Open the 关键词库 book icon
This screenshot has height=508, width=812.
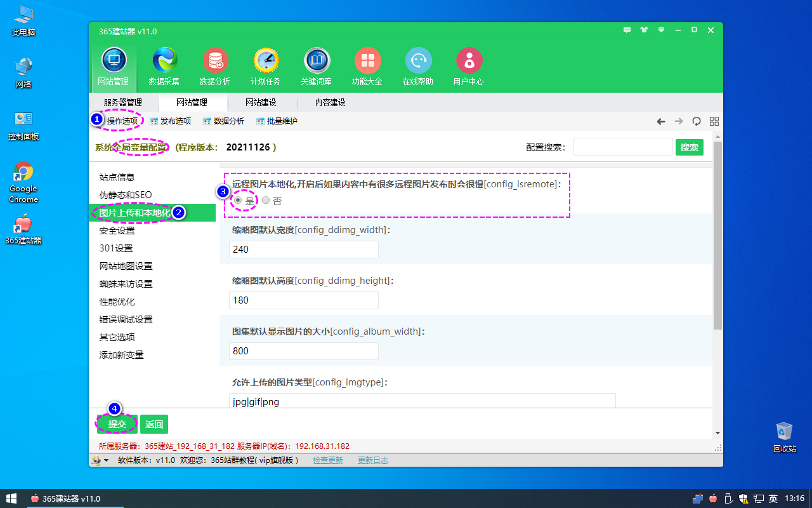pyautogui.click(x=317, y=67)
